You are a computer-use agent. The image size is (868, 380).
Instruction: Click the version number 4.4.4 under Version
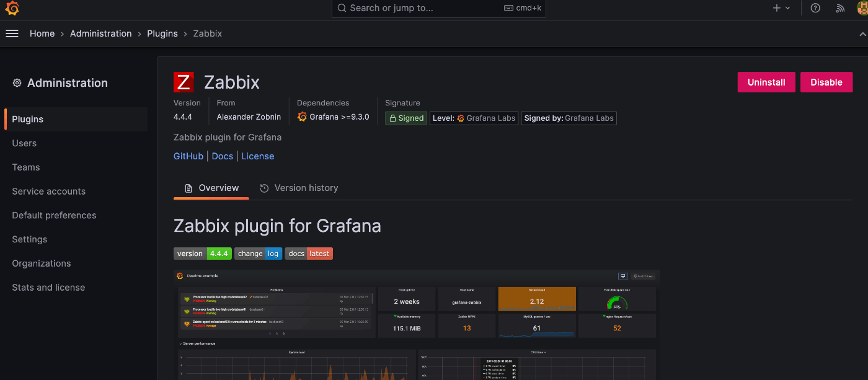tap(183, 117)
